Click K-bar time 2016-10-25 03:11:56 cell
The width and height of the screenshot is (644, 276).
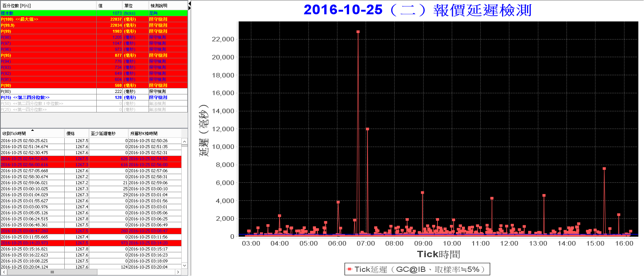pos(155,237)
